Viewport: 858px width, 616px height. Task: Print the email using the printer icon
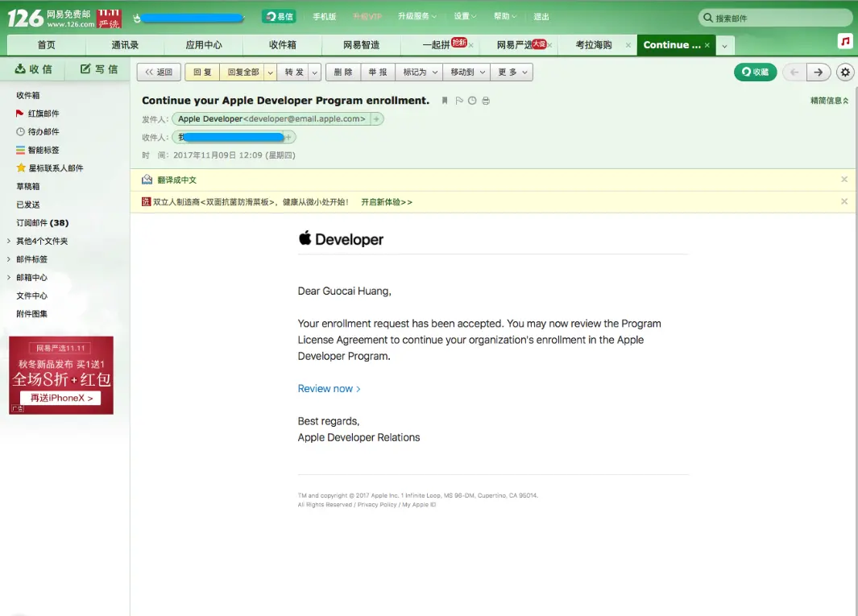click(x=486, y=101)
